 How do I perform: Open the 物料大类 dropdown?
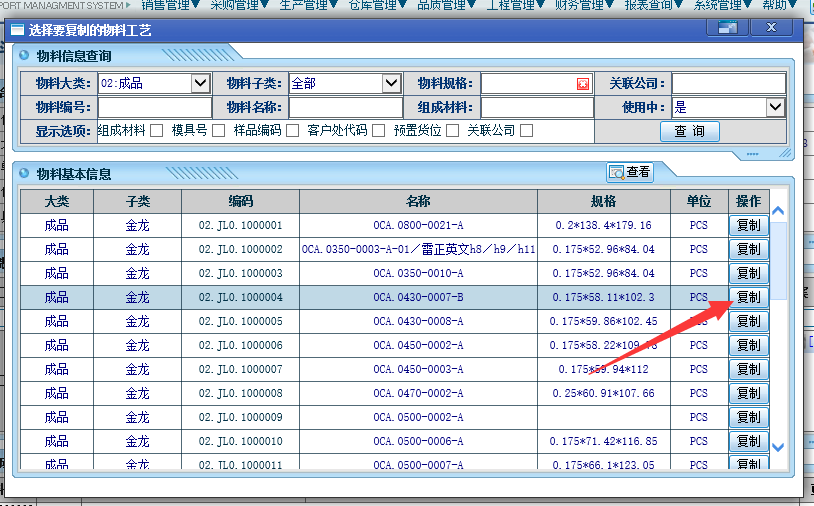200,83
